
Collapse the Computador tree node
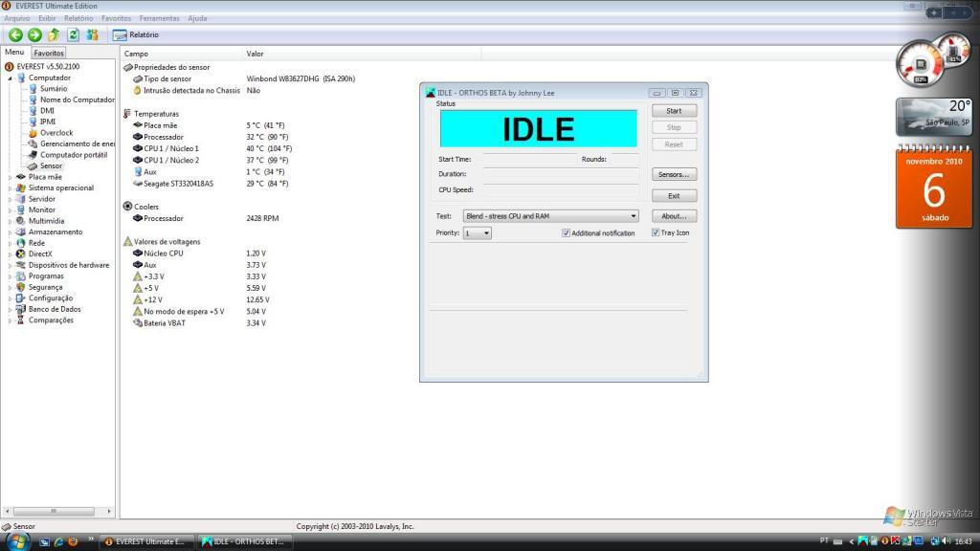pos(10,78)
